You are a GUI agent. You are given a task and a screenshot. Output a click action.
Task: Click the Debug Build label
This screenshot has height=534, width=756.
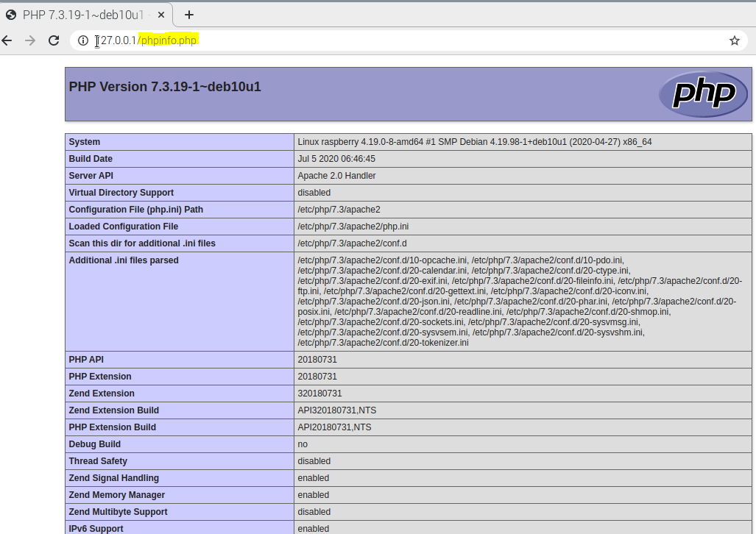[94, 444]
